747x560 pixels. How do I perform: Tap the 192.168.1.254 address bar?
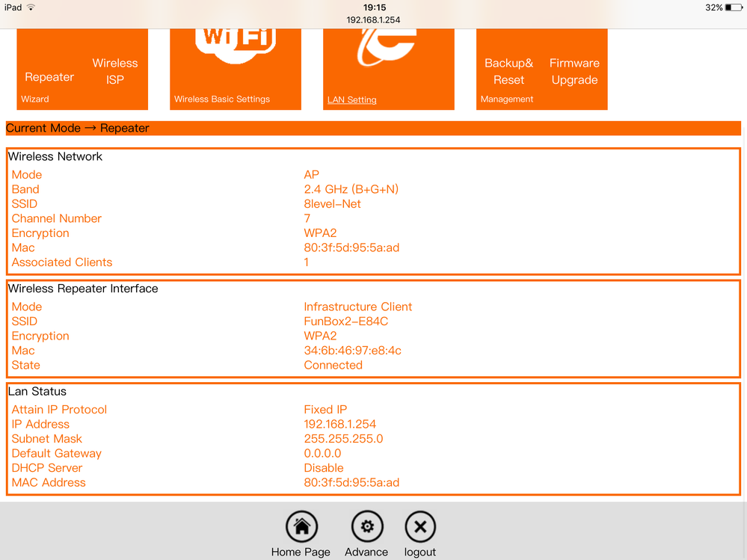373,20
